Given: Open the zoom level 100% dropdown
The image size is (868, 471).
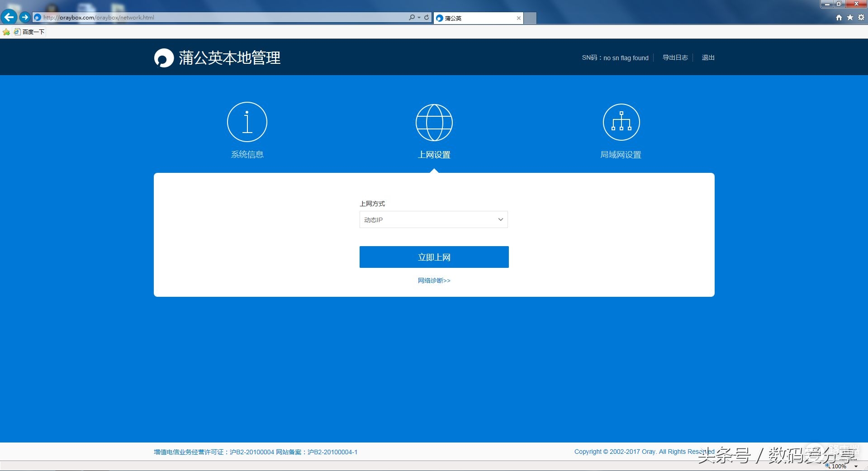Looking at the screenshot, I should [856, 466].
